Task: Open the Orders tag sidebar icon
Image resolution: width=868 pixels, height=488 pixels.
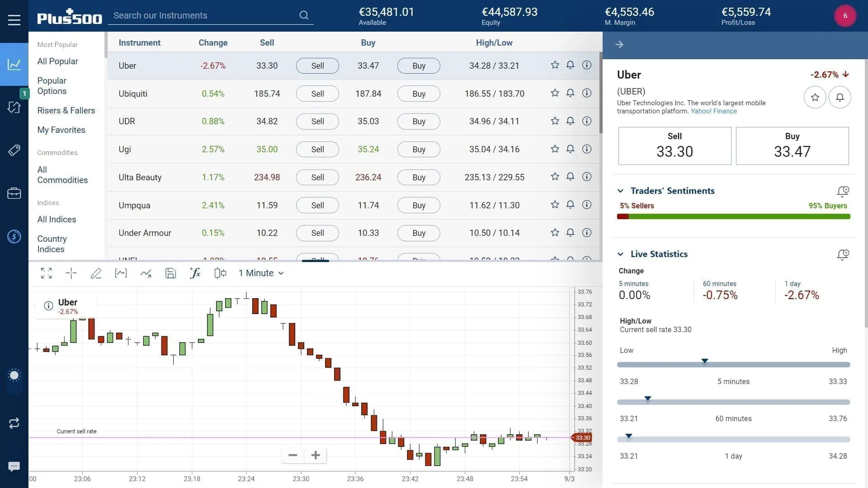Action: (x=14, y=150)
